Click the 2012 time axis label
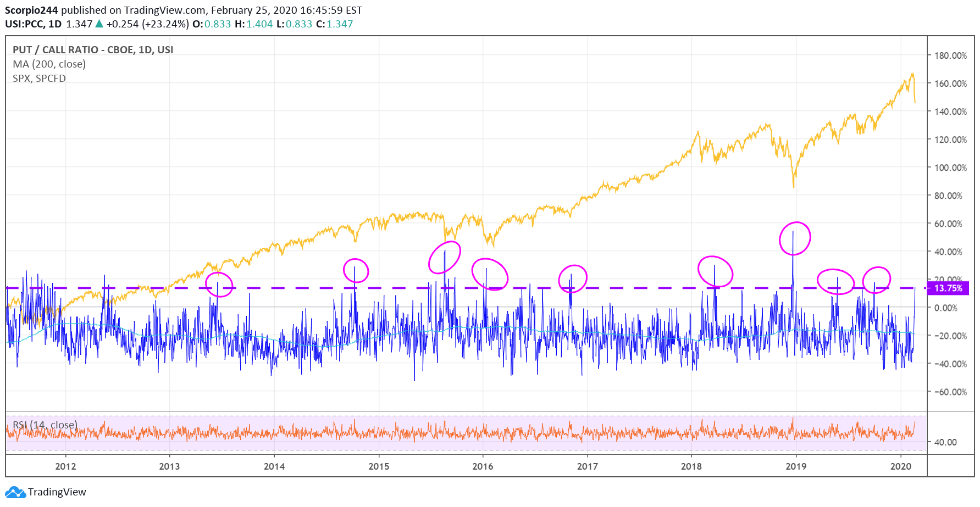 click(x=65, y=466)
